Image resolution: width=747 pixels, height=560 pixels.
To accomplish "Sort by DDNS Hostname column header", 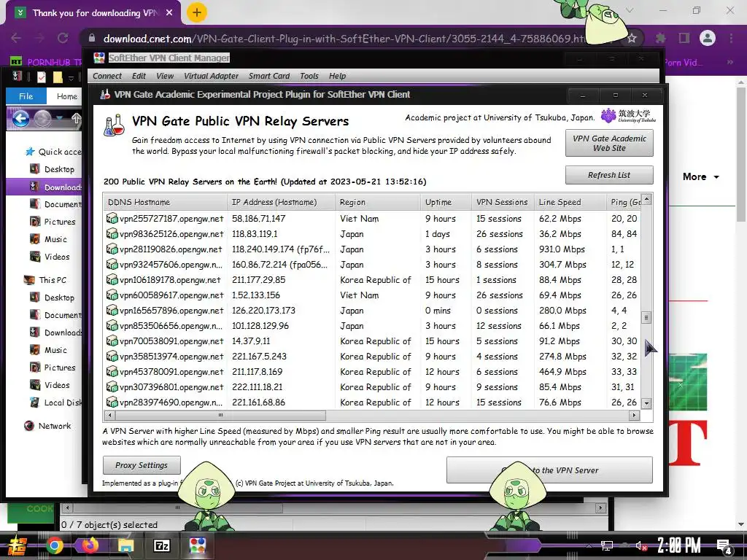I will coord(165,202).
